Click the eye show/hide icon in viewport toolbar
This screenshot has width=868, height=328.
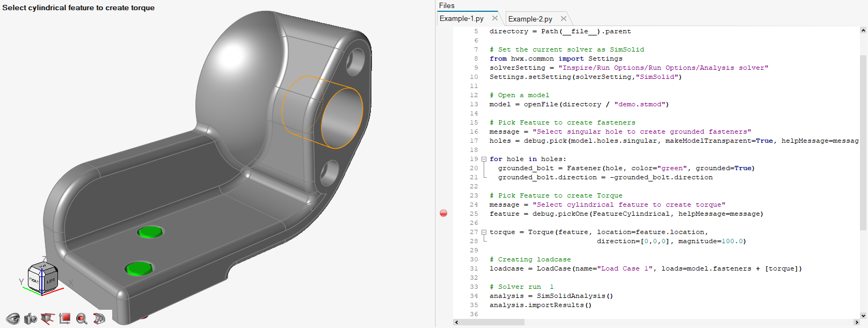tap(13, 319)
